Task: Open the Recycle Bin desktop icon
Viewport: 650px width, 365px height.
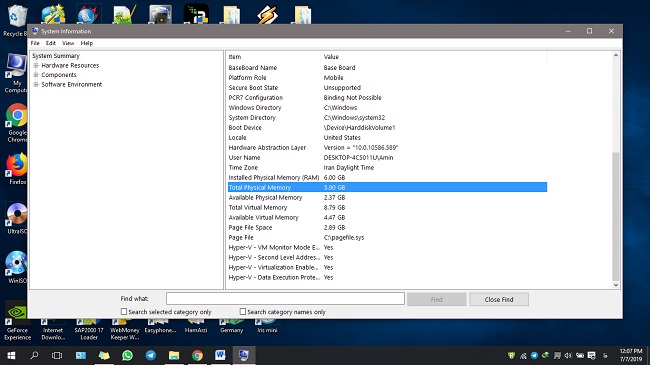Action: pos(15,21)
